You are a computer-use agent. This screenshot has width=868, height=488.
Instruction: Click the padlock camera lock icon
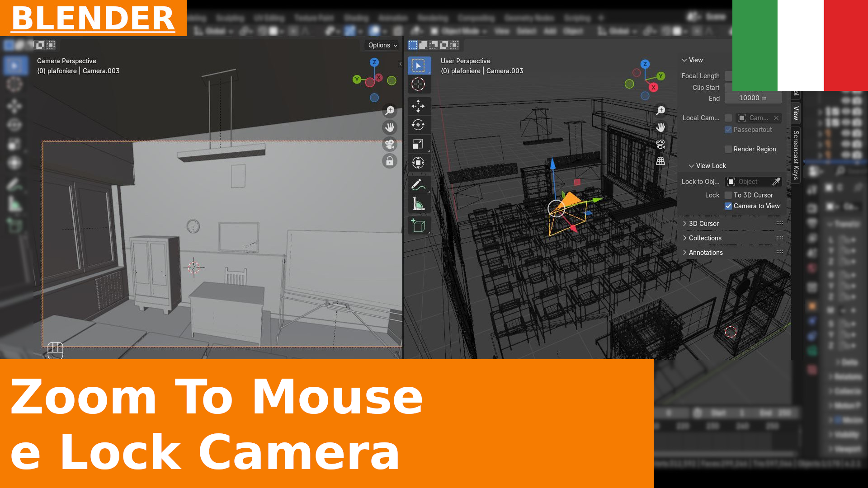[x=390, y=161]
